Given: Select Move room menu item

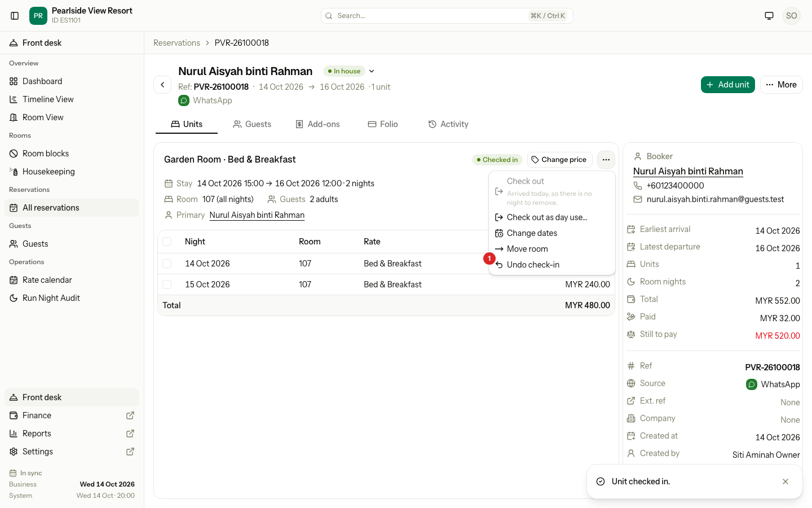Looking at the screenshot, I should 552,249.
